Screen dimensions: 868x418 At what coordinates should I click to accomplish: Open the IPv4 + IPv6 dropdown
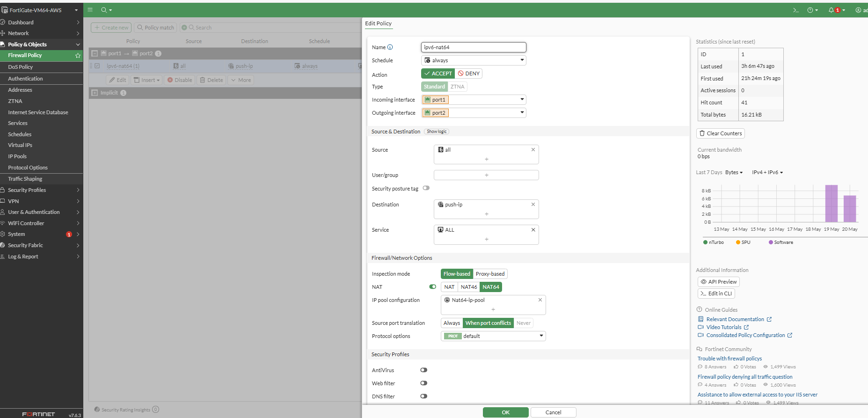(767, 172)
